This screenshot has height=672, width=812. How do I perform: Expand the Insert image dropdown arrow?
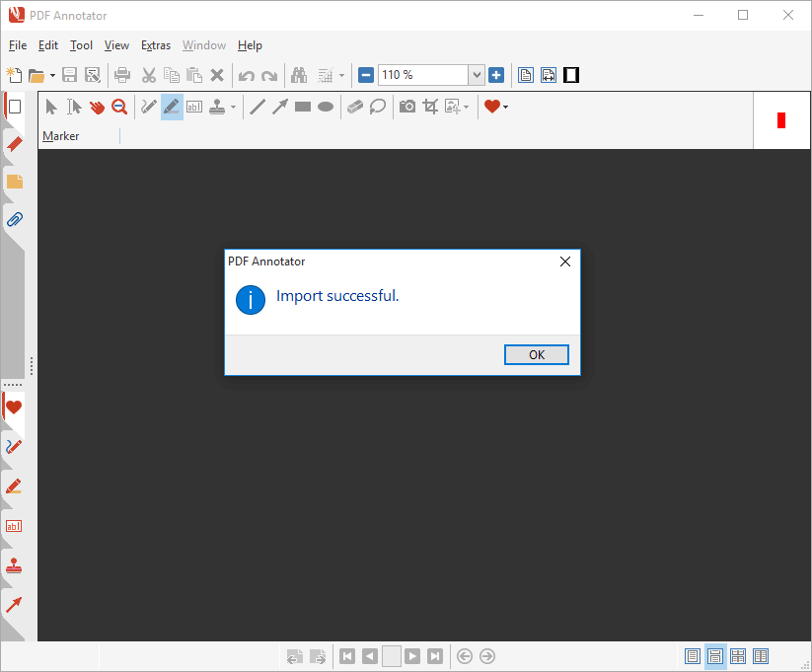466,108
